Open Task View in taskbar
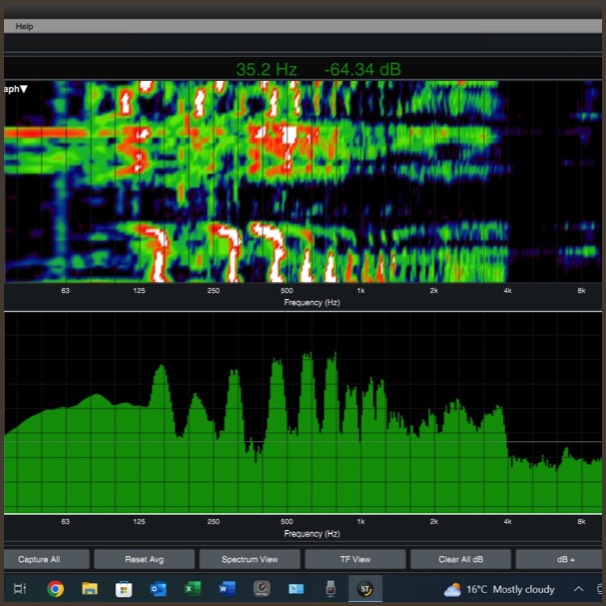The width and height of the screenshot is (606, 606). [20, 589]
